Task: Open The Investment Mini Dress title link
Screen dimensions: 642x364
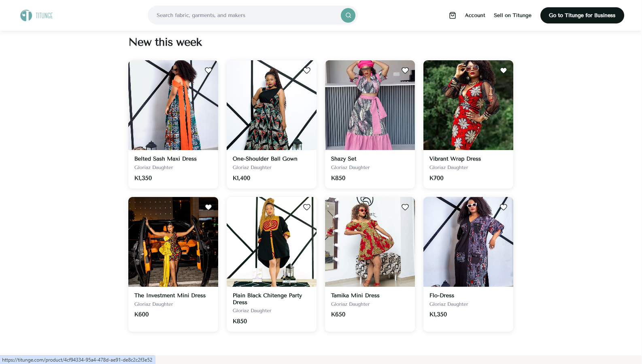Action: coord(170,296)
